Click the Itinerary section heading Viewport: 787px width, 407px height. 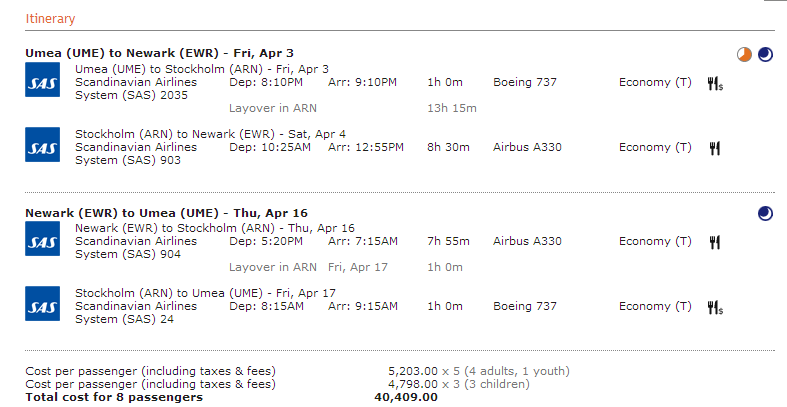50,19
